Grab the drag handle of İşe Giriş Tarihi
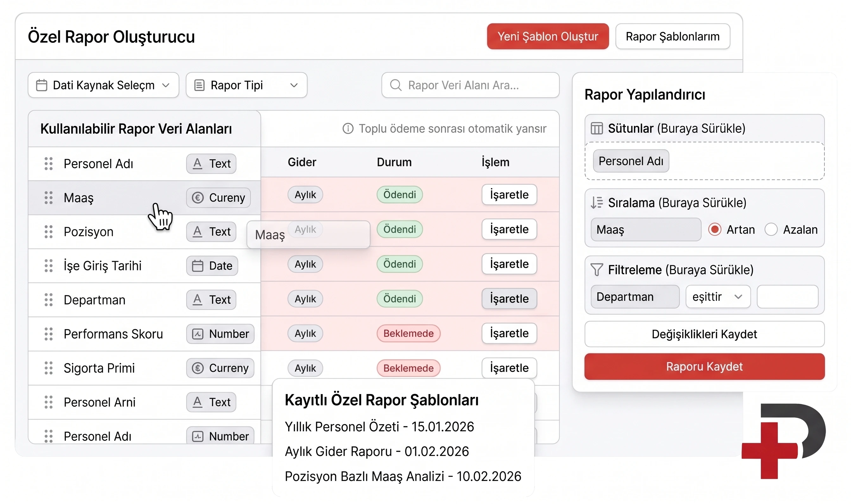 click(48, 266)
